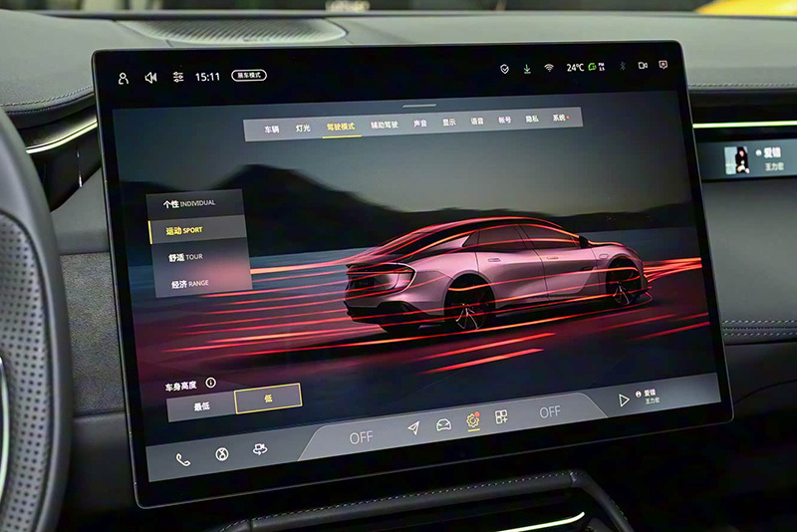This screenshot has height=532, width=797.
Task: Open the 系统 system tab
Action: [560, 118]
